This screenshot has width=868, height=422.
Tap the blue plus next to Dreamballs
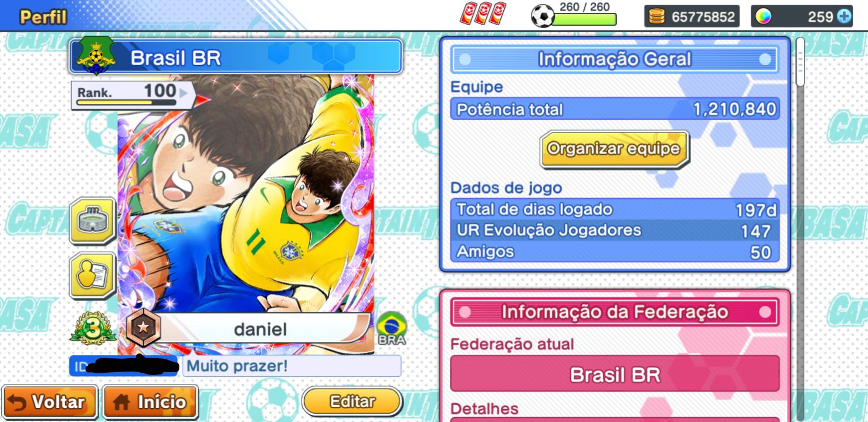(x=845, y=16)
